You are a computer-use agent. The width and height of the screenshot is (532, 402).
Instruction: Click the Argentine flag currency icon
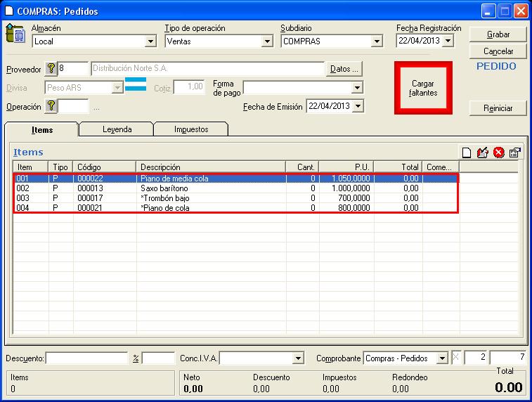[135, 87]
